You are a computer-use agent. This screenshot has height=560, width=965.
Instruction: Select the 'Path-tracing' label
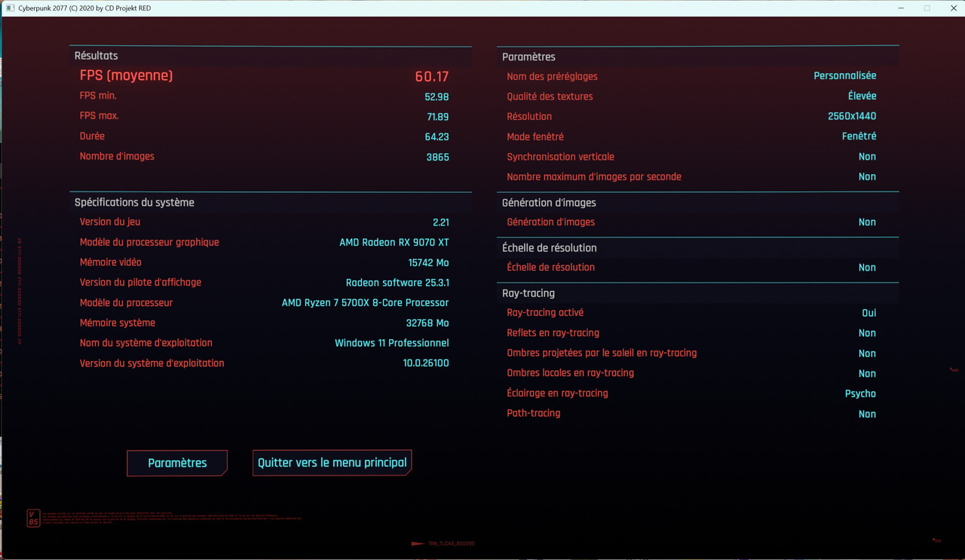534,413
